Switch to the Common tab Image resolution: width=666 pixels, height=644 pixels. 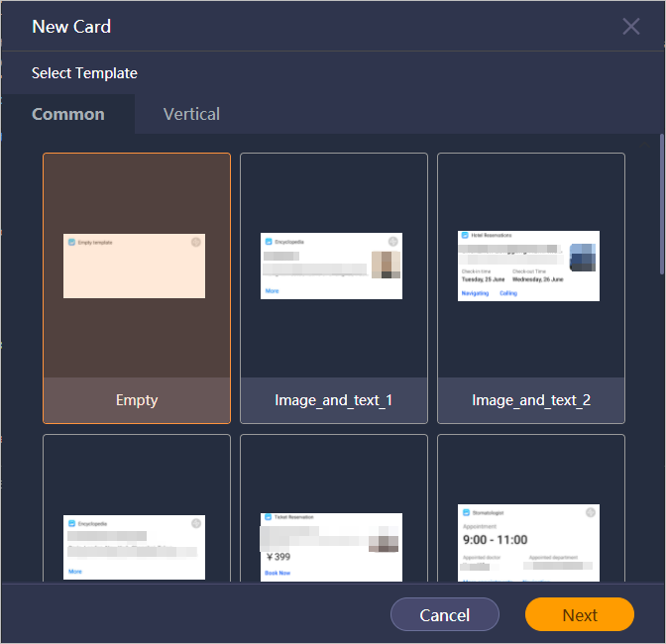click(68, 114)
